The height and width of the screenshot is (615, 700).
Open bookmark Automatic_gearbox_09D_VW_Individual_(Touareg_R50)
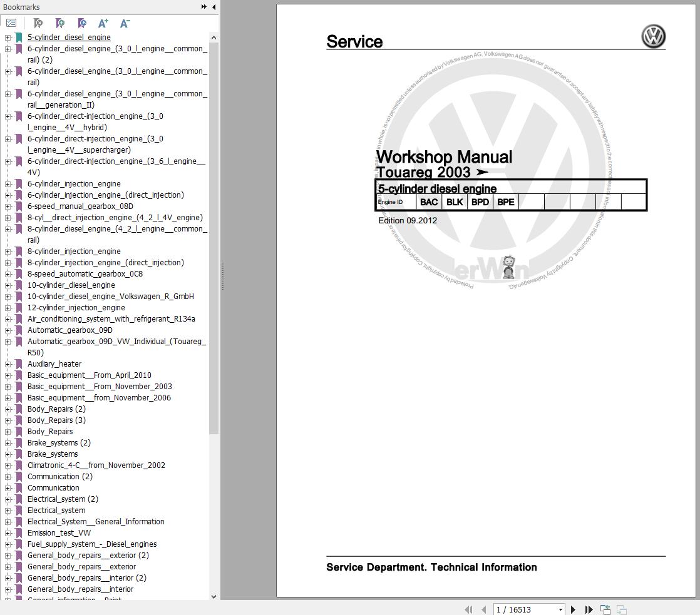click(x=116, y=347)
